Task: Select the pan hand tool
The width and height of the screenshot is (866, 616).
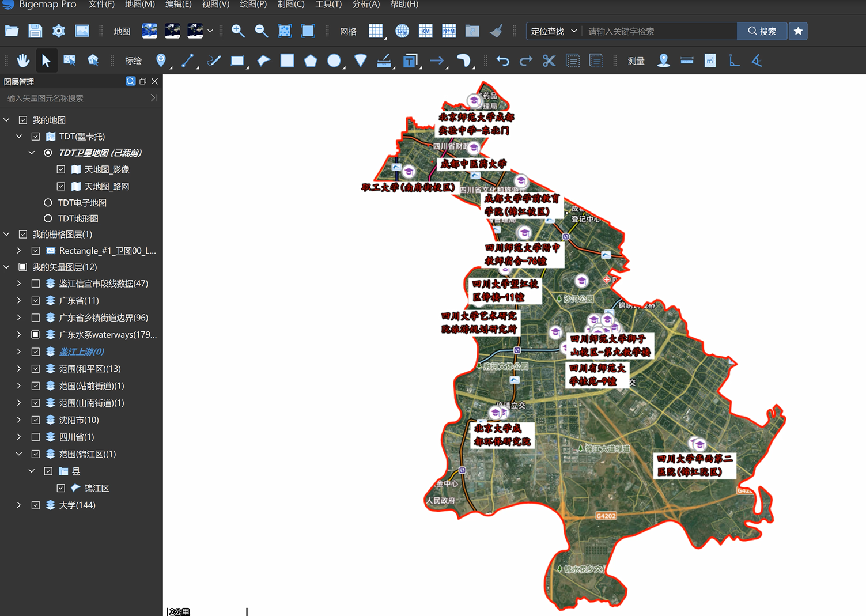Action: pyautogui.click(x=23, y=61)
